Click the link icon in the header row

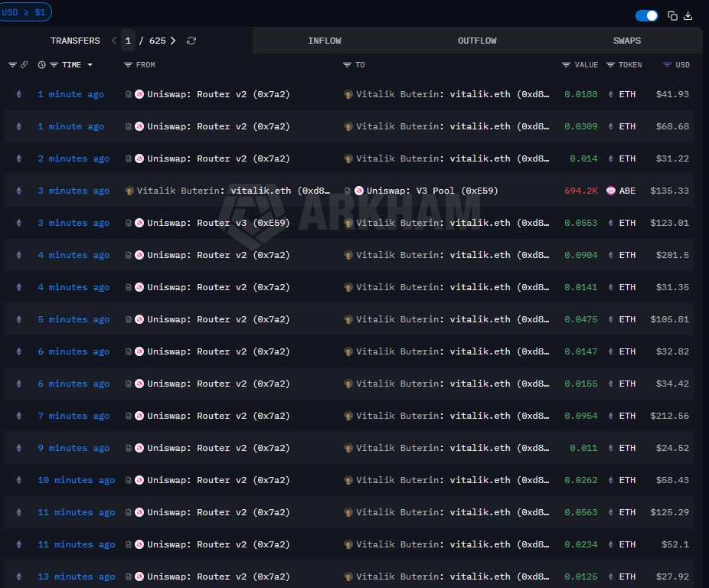[x=24, y=65]
